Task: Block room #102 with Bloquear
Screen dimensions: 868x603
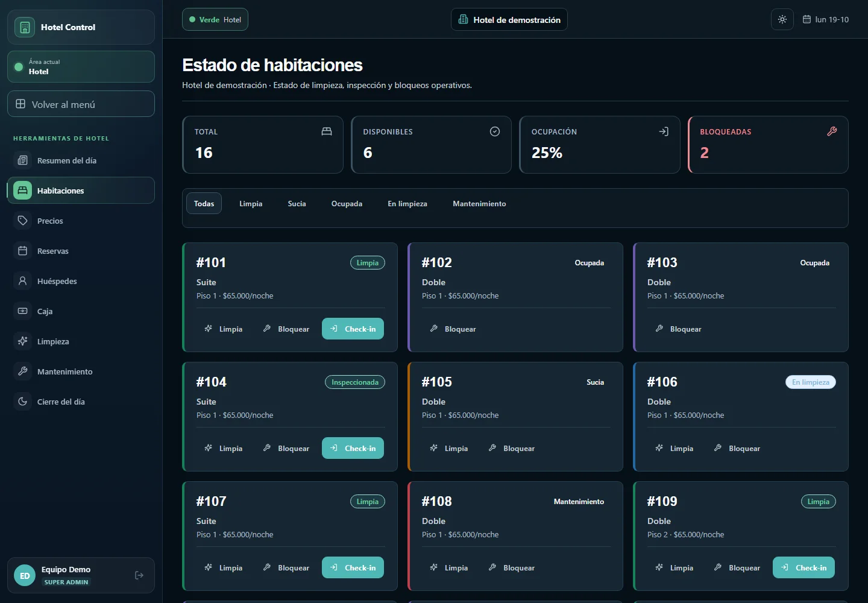Action: (x=453, y=329)
